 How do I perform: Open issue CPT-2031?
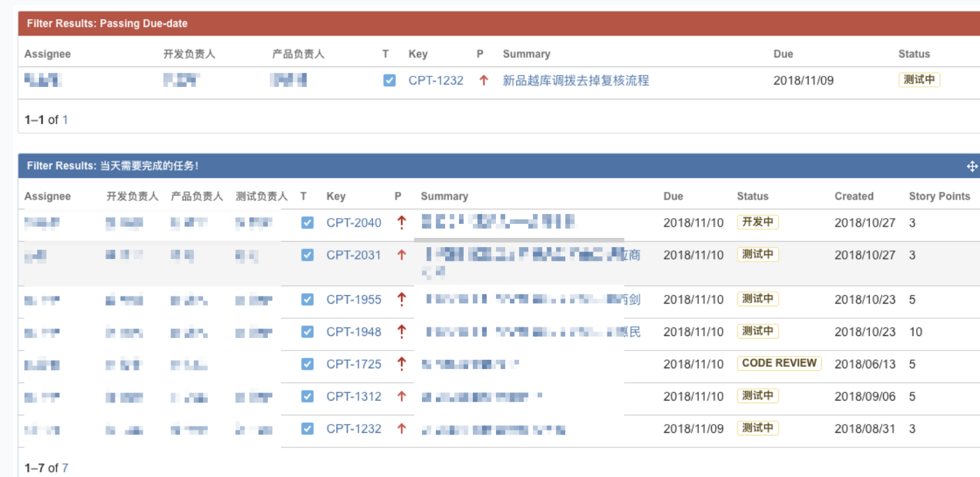[353, 255]
